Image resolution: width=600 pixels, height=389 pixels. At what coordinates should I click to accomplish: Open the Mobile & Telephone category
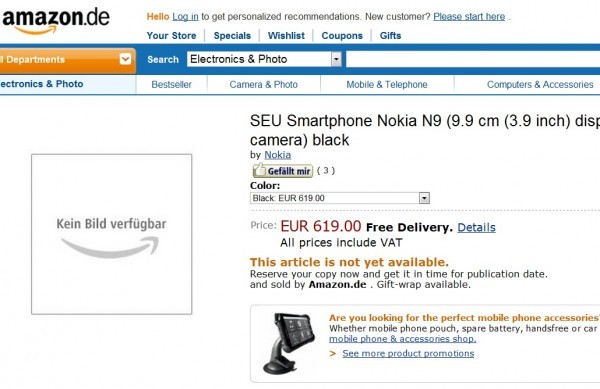pos(387,85)
